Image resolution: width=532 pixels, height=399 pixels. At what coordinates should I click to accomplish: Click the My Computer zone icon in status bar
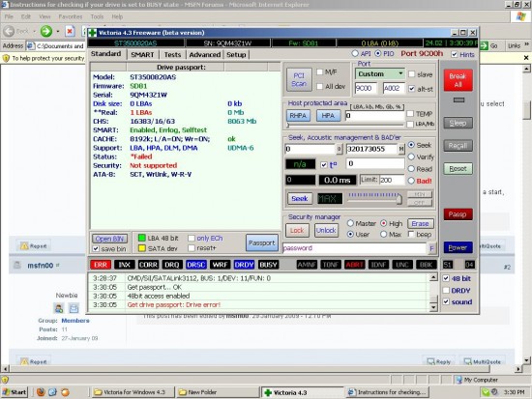(458, 380)
